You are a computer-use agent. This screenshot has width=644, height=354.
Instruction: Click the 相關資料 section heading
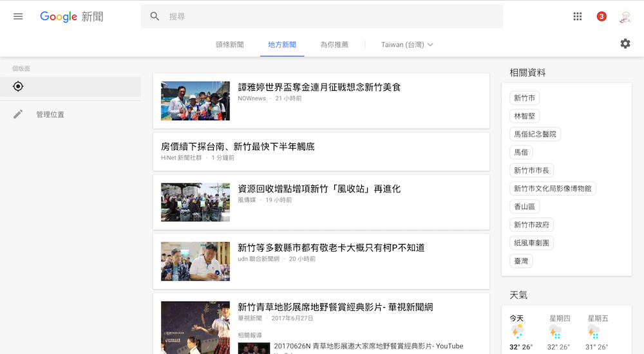[527, 73]
